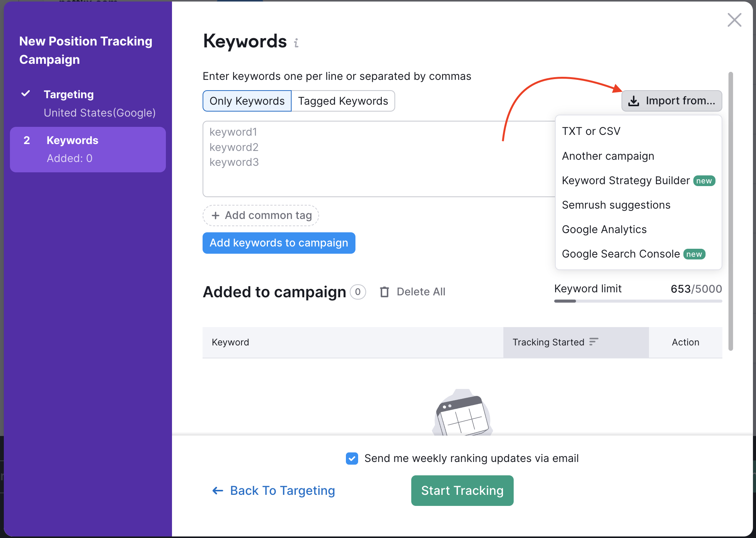Toggle the Only Keywords tab
Screen dimensions: 756x538
pos(247,101)
